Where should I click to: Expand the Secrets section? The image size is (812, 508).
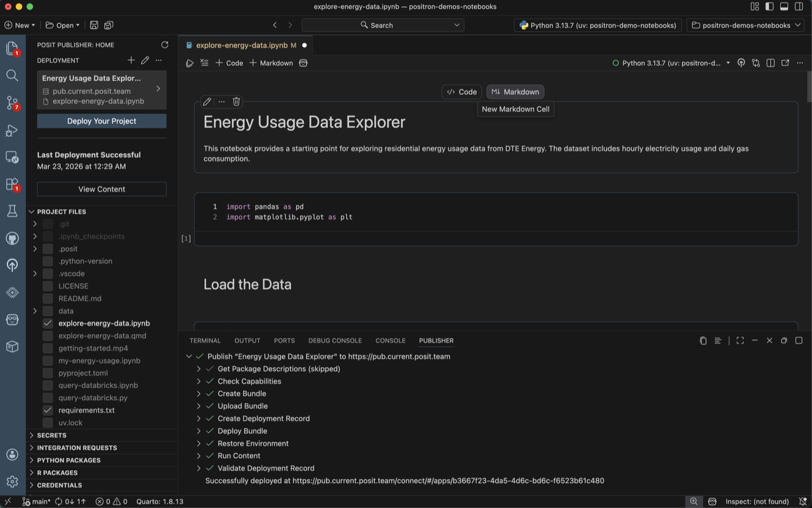click(102, 435)
